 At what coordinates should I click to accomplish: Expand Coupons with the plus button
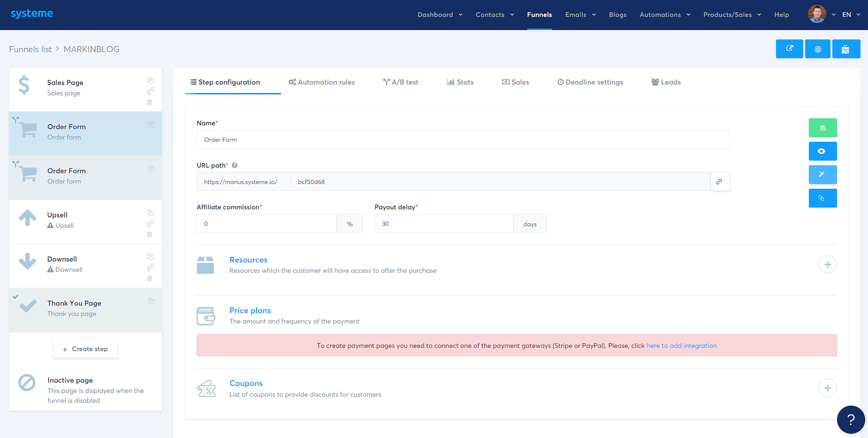[827, 388]
